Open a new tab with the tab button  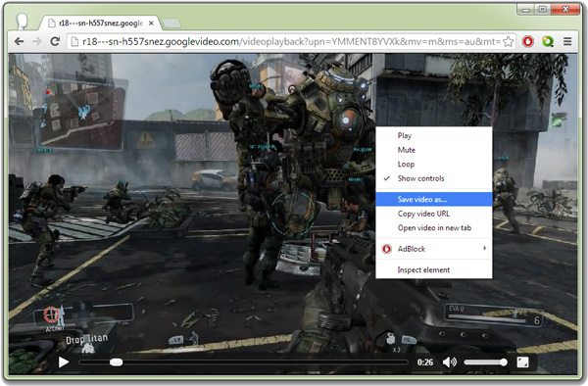click(x=171, y=24)
